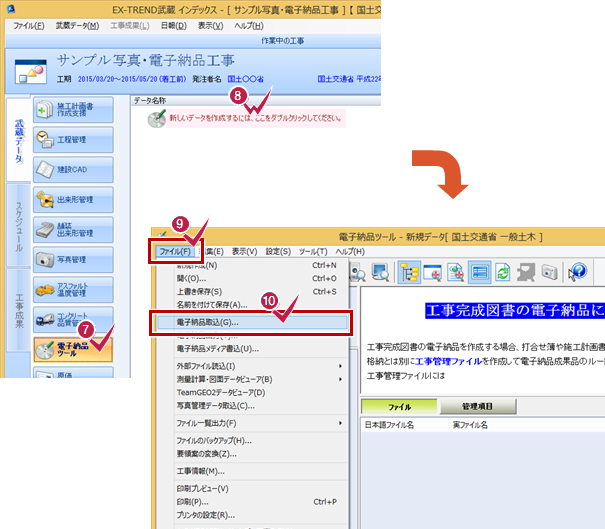Toggle the tree view toolbar icon
The height and width of the screenshot is (529, 605).
(x=409, y=272)
